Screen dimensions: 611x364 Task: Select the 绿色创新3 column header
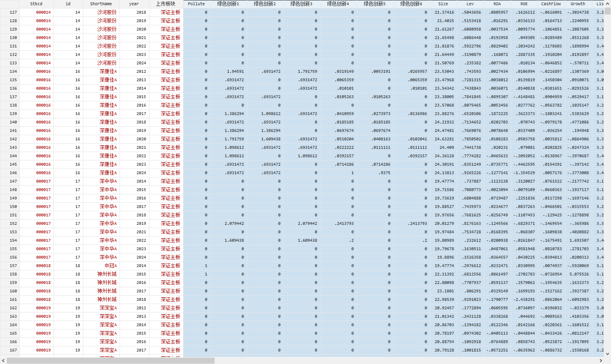click(301, 4)
